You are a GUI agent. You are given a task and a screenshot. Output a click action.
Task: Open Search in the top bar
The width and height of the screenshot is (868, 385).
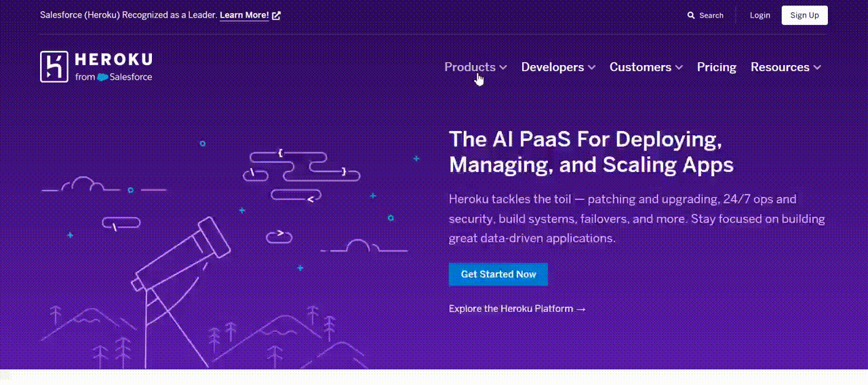(x=705, y=15)
